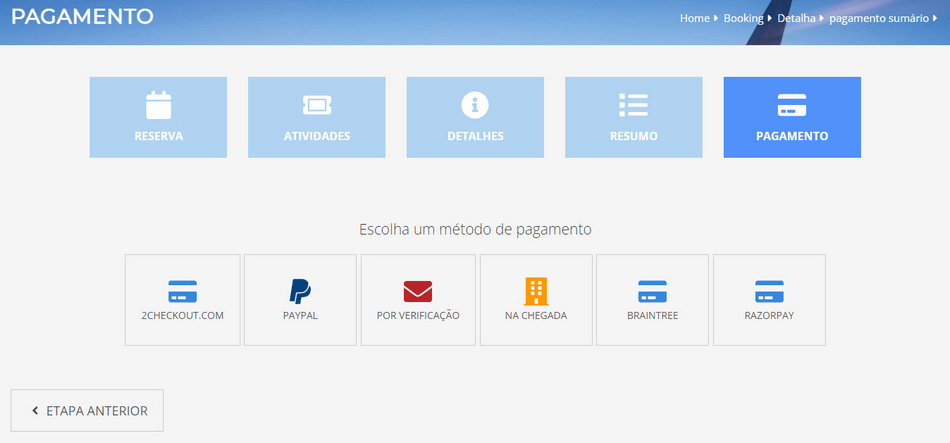
Task: Click the info icon in Detalhes step
Action: pos(474,104)
